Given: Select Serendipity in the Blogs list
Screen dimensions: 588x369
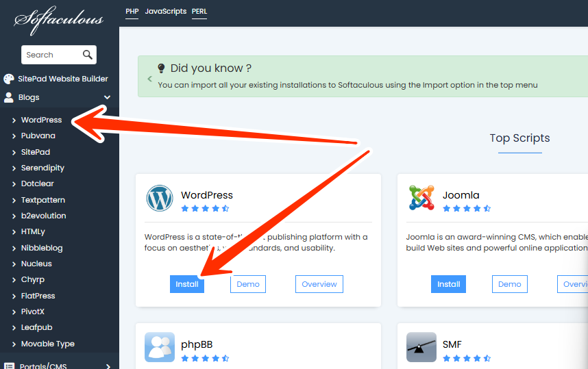Looking at the screenshot, I should click(x=42, y=168).
